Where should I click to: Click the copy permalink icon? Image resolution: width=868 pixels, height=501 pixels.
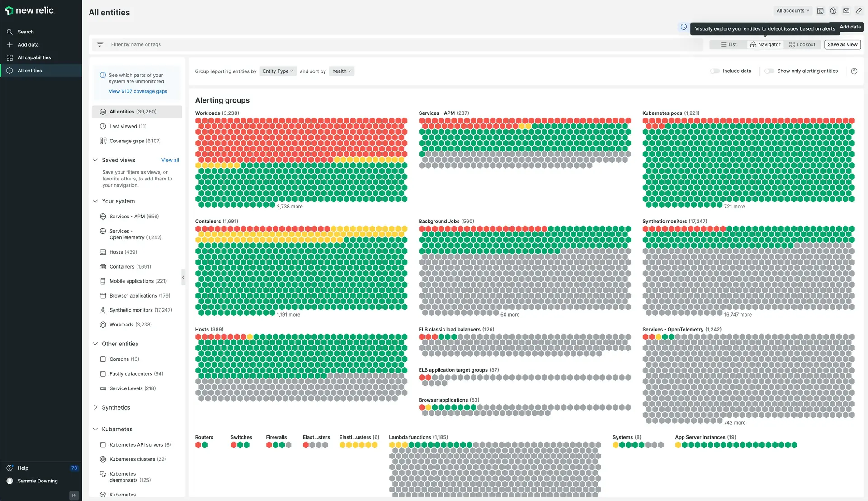click(x=859, y=11)
